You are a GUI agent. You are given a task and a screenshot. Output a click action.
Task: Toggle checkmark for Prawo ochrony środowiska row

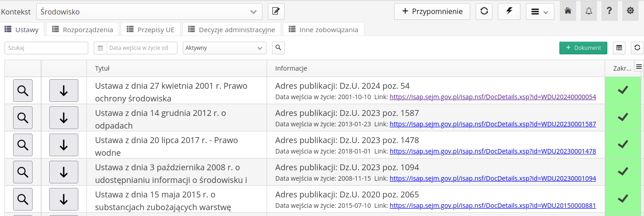pyautogui.click(x=623, y=90)
